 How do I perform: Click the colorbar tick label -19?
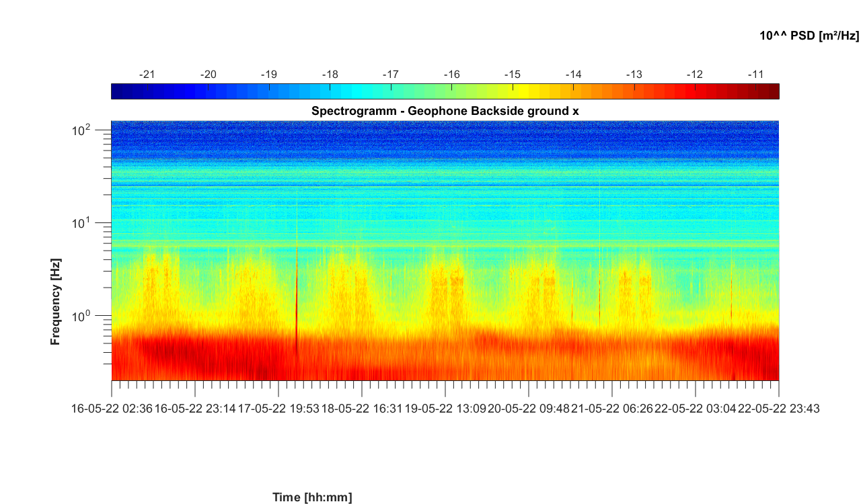click(x=269, y=75)
